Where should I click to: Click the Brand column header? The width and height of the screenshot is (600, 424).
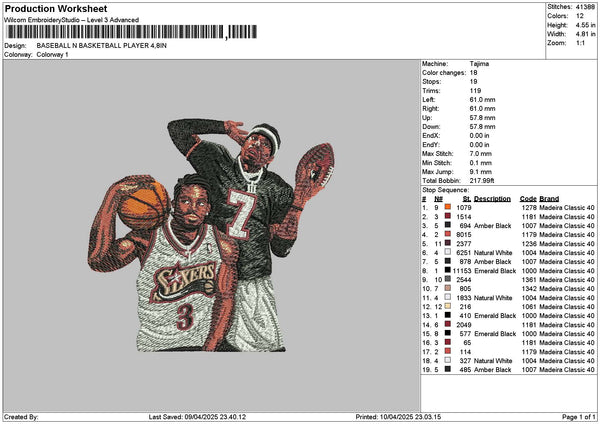point(549,199)
